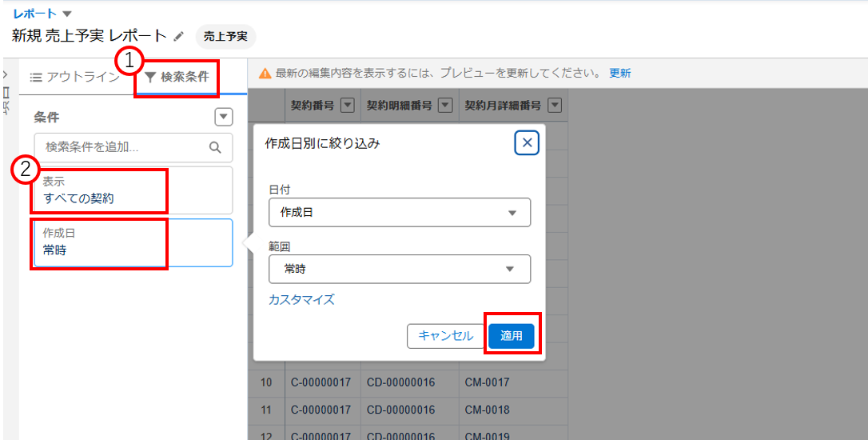Open the 条件 section dropdown menu
This screenshot has width=868, height=440.
(224, 118)
